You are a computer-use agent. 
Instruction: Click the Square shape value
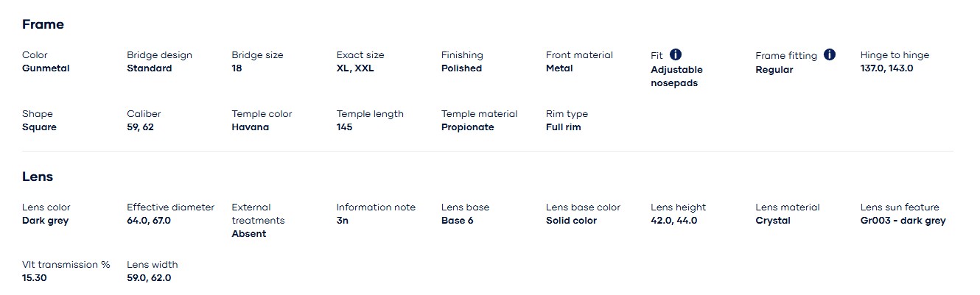click(39, 127)
